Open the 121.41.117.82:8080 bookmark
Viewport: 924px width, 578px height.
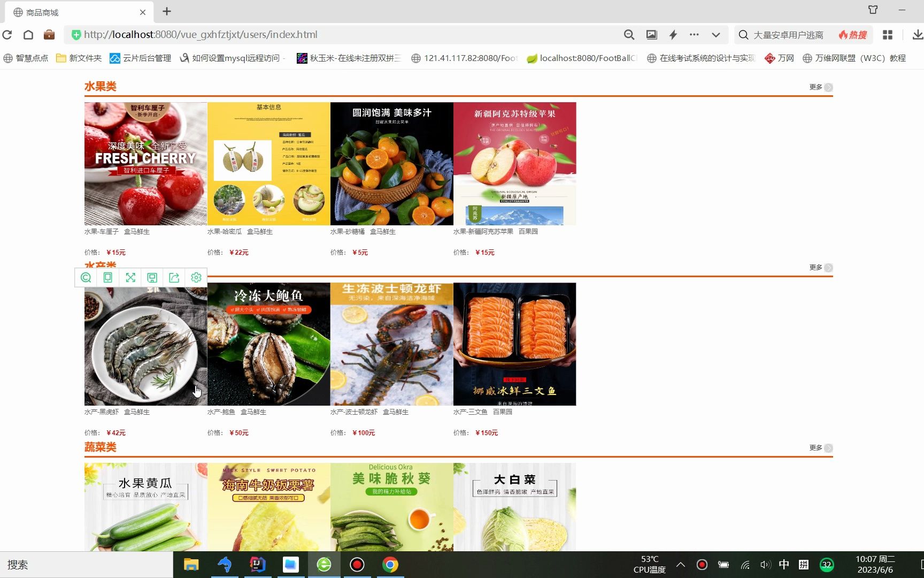tap(464, 58)
